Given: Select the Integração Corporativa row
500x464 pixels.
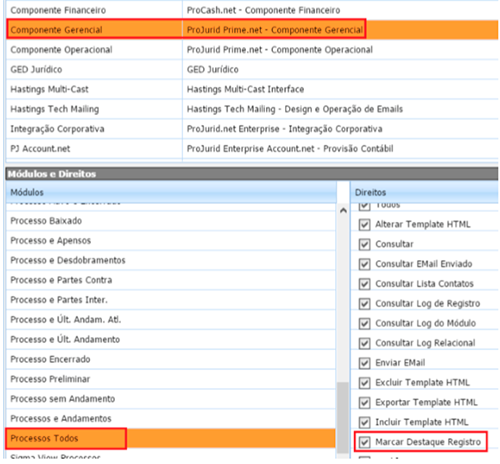Looking at the screenshot, I should [252, 129].
